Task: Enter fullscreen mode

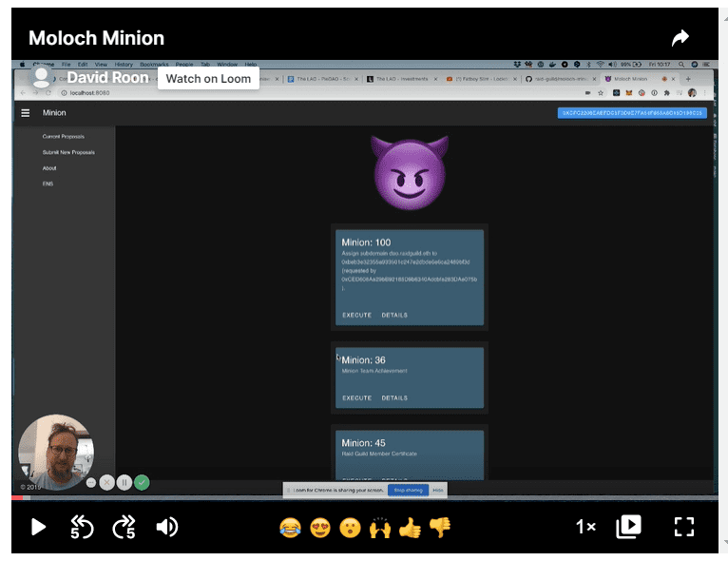Action: (x=684, y=527)
